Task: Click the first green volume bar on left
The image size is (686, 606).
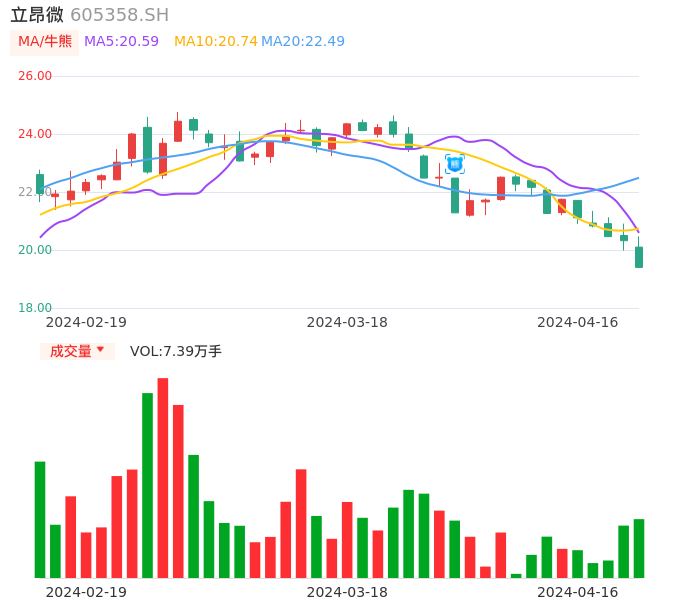Action: [40, 519]
